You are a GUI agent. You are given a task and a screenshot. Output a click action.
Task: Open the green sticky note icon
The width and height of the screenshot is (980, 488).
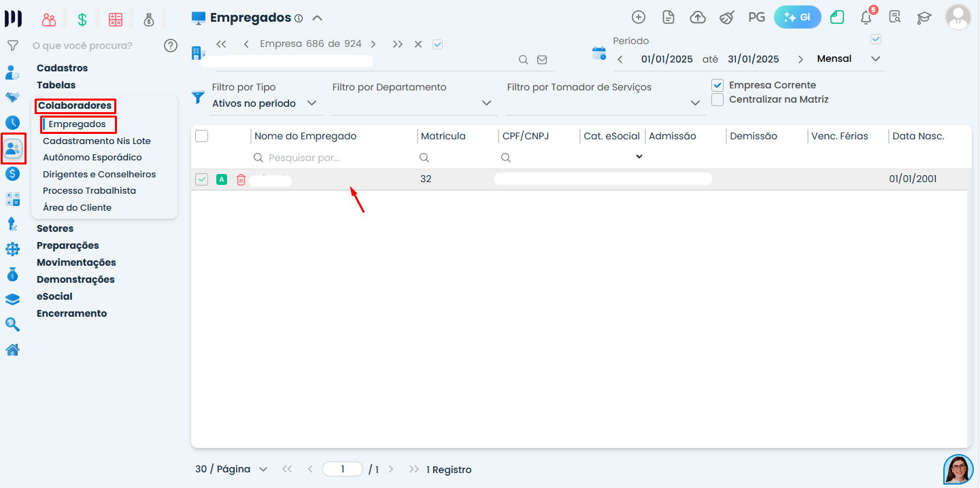tap(837, 17)
